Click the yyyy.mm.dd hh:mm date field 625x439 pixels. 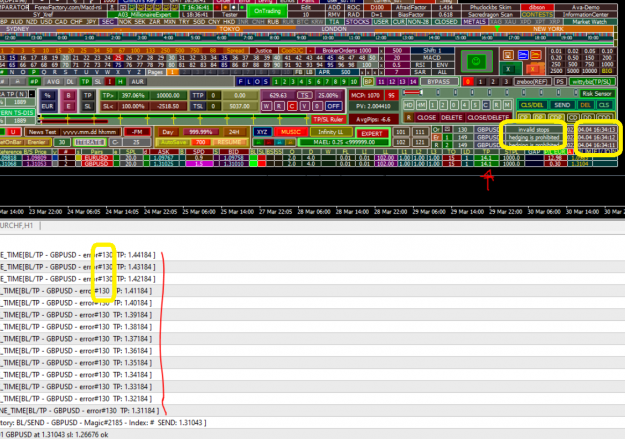pyautogui.click(x=89, y=132)
